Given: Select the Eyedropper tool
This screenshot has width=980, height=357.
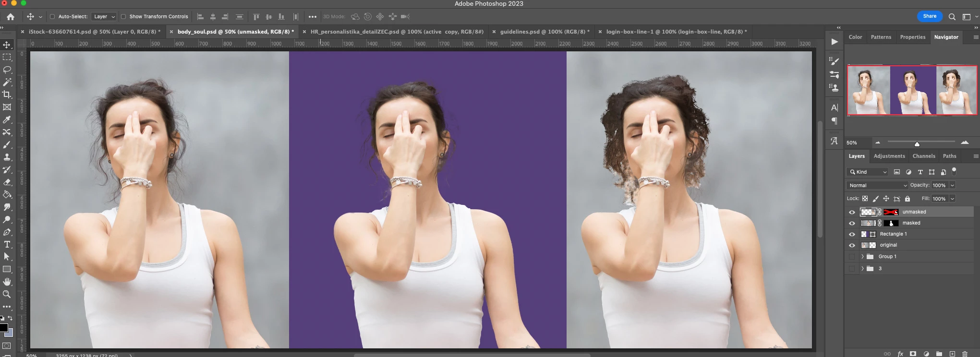Looking at the screenshot, I should (7, 119).
